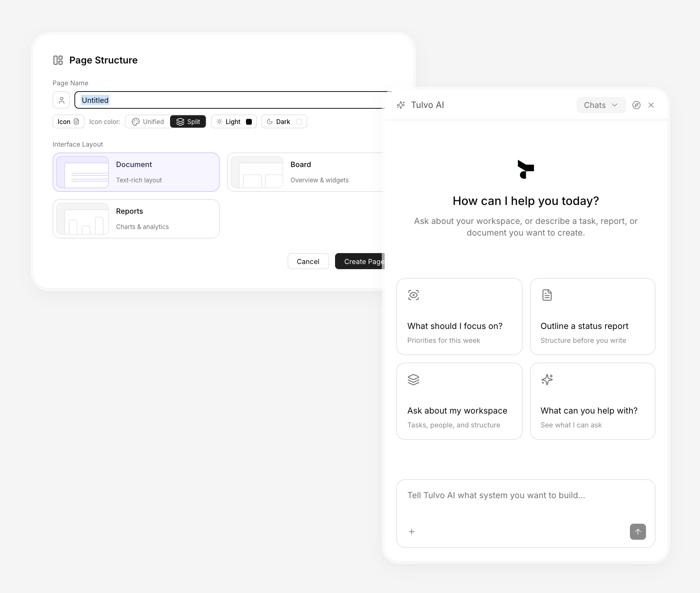Click the Page Structure layout icon
Image resolution: width=700 pixels, height=593 pixels.
tap(58, 60)
